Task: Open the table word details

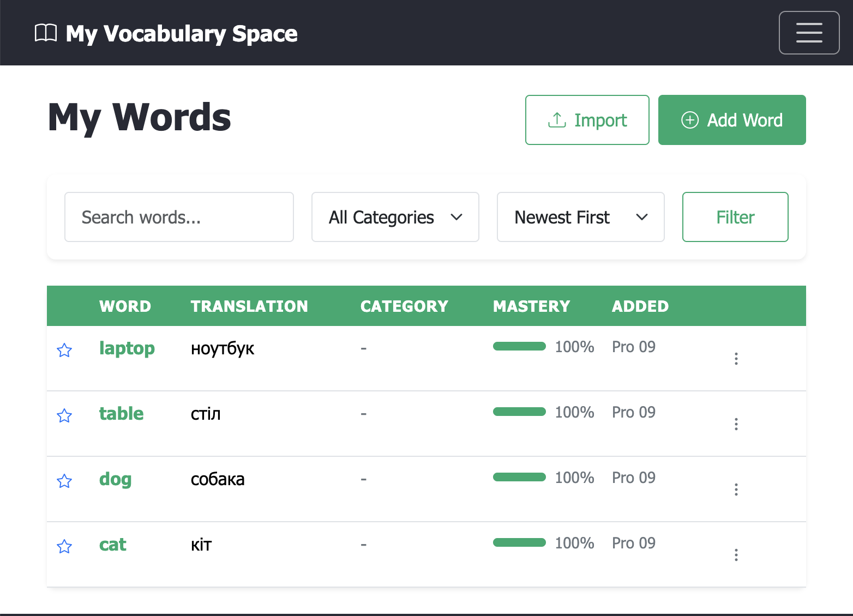Action: 121,414
